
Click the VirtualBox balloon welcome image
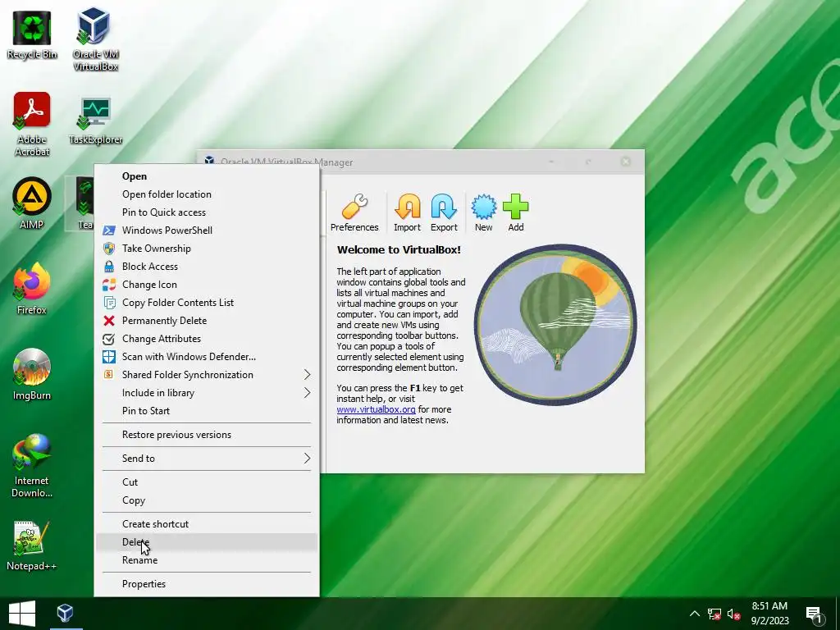(x=555, y=325)
